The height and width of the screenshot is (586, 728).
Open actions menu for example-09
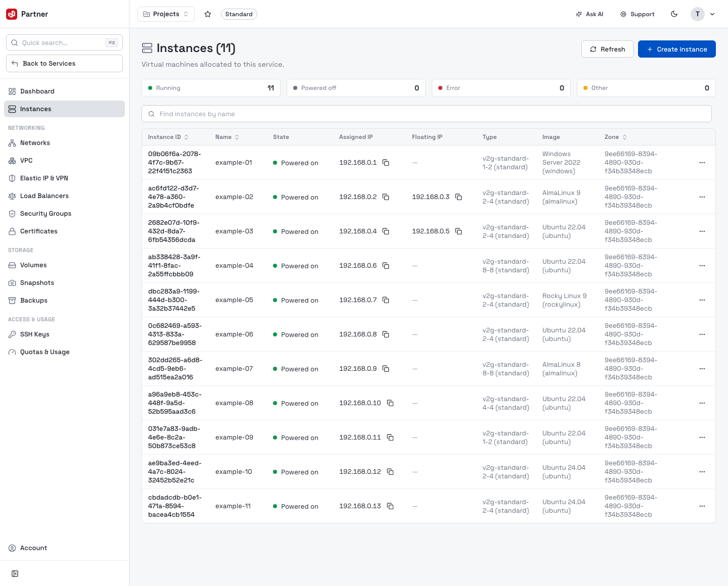pyautogui.click(x=702, y=437)
